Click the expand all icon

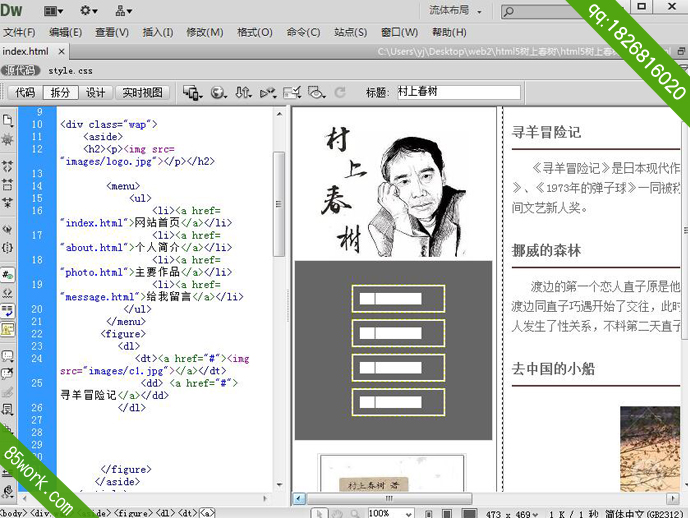[7, 202]
